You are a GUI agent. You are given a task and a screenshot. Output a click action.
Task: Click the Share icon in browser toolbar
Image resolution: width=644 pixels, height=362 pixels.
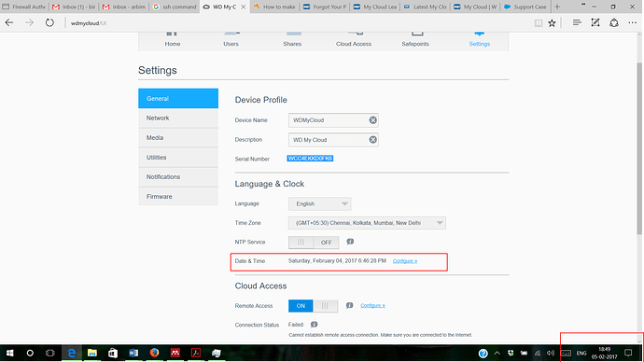[x=614, y=23]
